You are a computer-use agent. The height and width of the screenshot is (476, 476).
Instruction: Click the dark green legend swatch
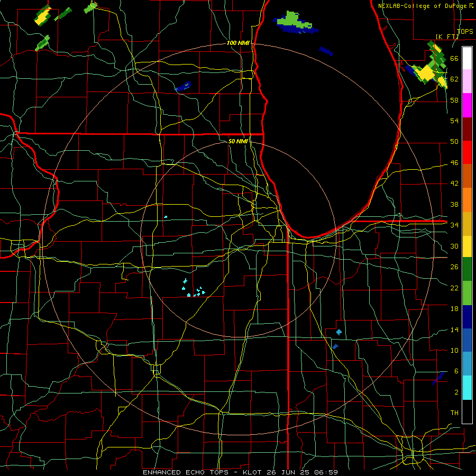467,269
